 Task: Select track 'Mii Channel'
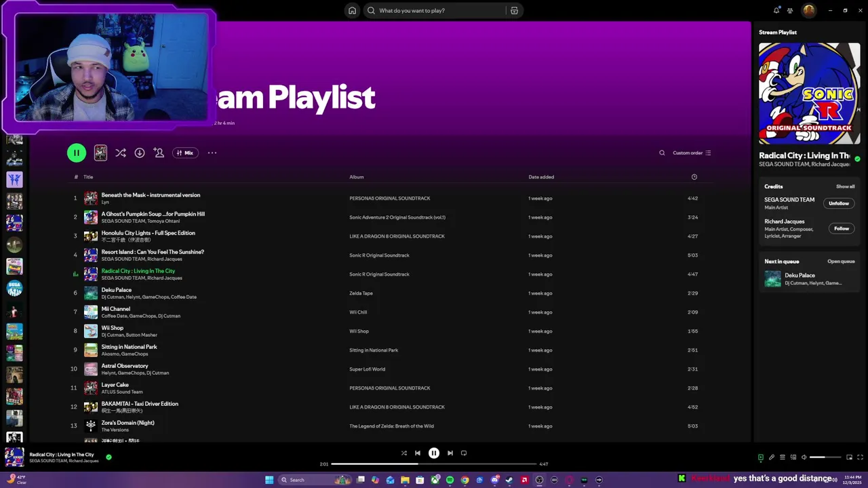point(116,309)
